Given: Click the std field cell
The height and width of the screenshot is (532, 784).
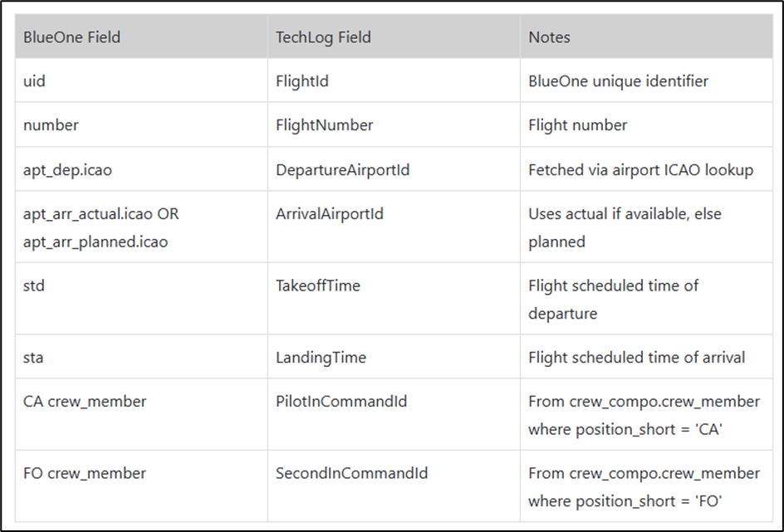Looking at the screenshot, I should (x=141, y=299).
